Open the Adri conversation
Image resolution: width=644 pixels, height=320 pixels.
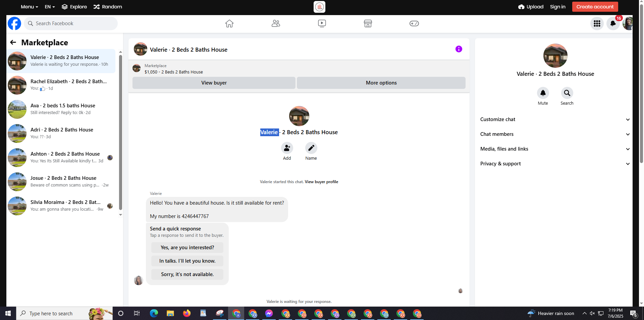tap(61, 133)
